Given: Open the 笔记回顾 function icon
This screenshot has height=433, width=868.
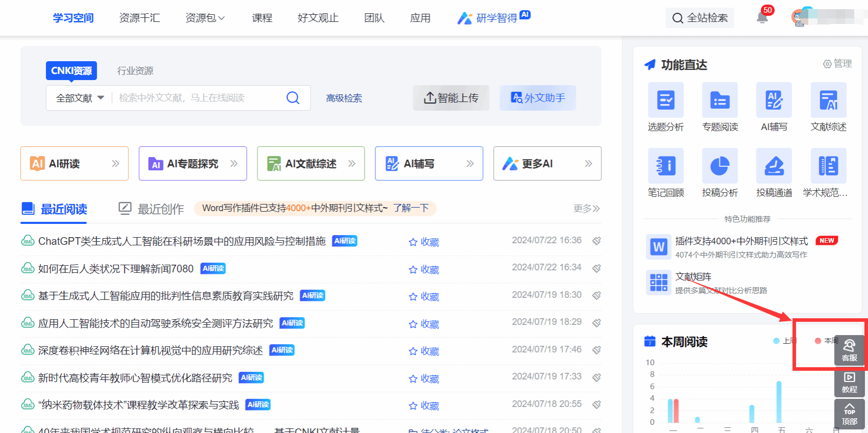Looking at the screenshot, I should 665,166.
